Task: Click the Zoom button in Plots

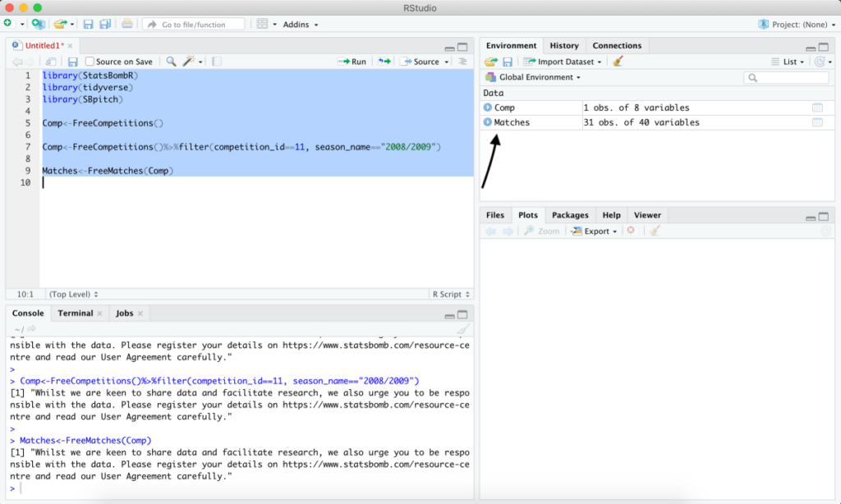Action: click(542, 231)
